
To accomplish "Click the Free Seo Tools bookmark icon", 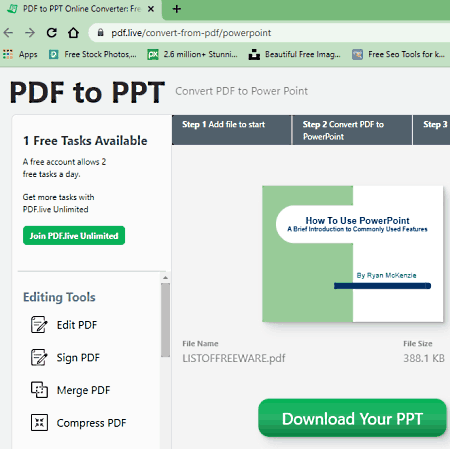I will (357, 54).
